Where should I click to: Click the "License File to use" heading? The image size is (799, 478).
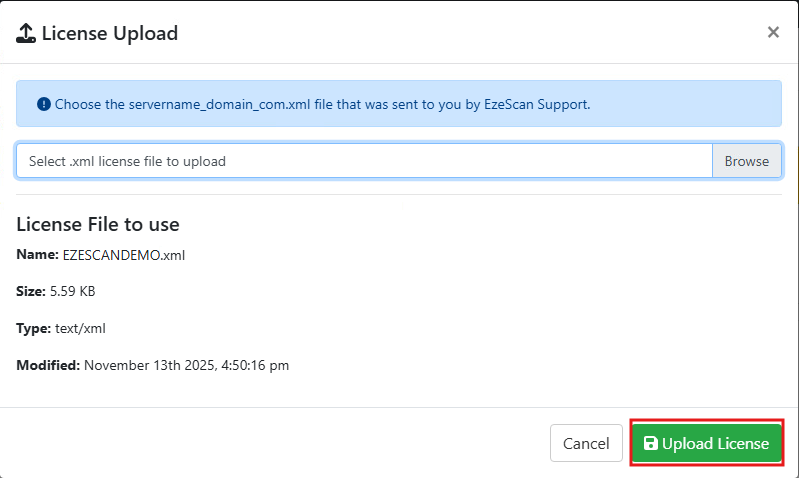point(98,224)
